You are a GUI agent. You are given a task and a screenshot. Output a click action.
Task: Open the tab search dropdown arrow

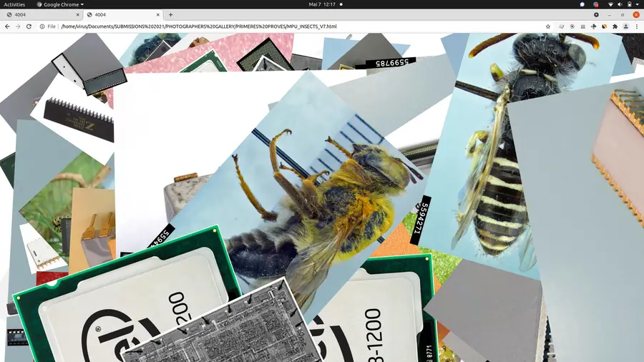596,15
